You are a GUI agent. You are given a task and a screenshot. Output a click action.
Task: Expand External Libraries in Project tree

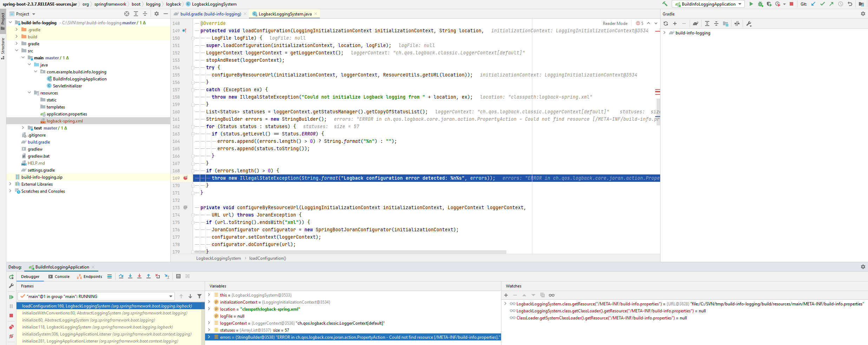10,184
